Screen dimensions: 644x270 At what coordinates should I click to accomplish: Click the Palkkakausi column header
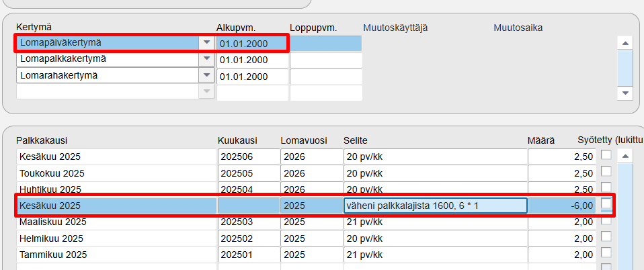[42, 141]
